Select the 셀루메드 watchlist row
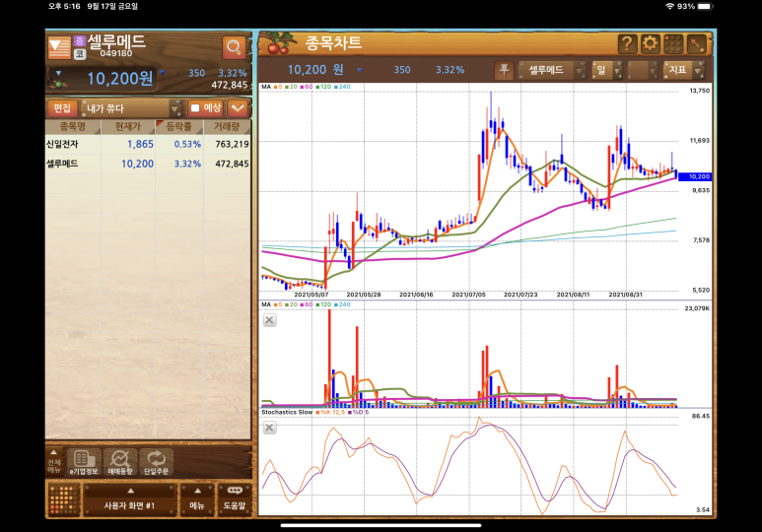The image size is (762, 532). tap(148, 164)
